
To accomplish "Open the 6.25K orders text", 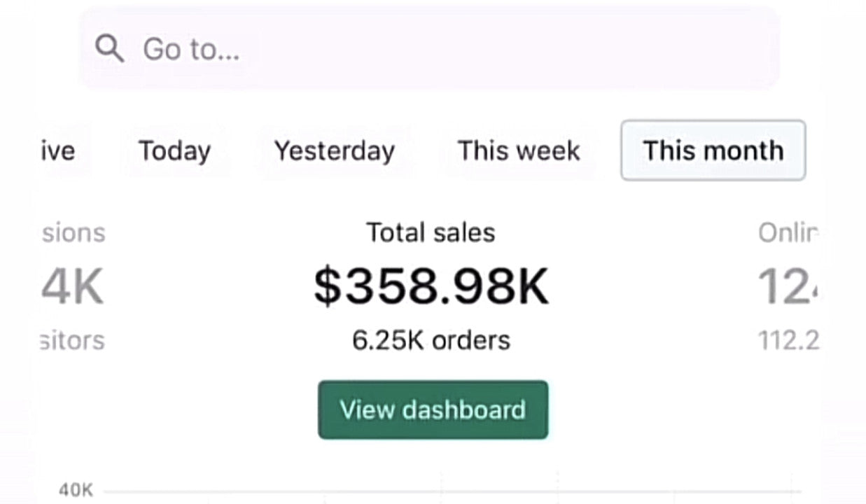I will [431, 340].
